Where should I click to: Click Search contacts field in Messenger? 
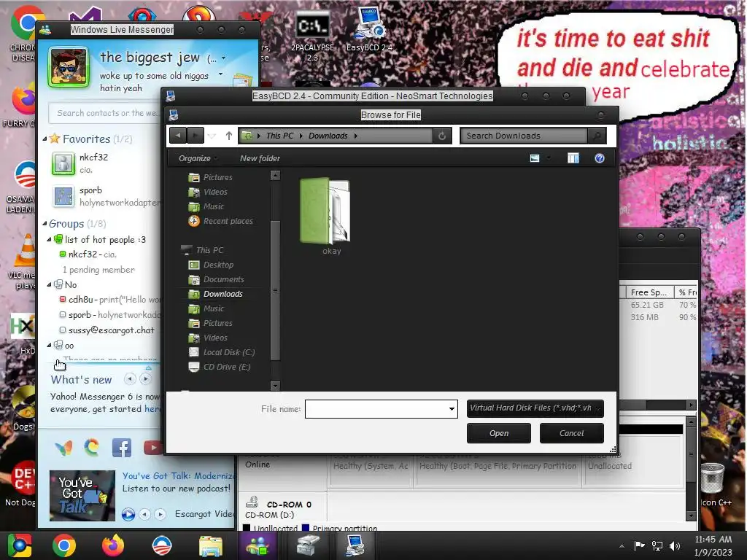coord(106,113)
